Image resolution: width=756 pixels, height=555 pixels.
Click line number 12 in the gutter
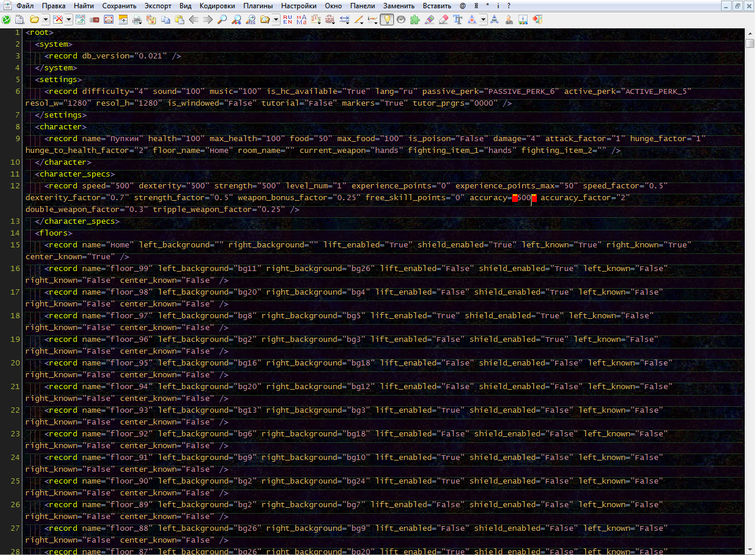(16, 186)
